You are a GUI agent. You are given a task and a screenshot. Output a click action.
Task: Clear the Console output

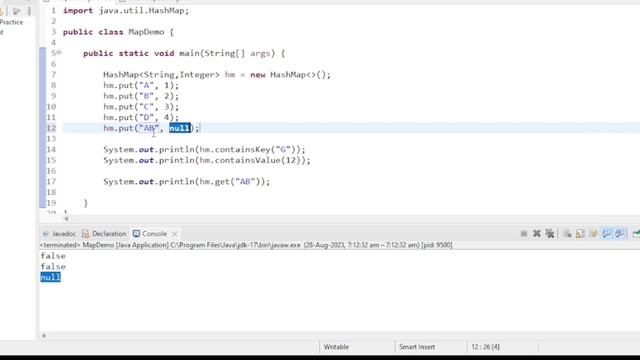coord(567,233)
